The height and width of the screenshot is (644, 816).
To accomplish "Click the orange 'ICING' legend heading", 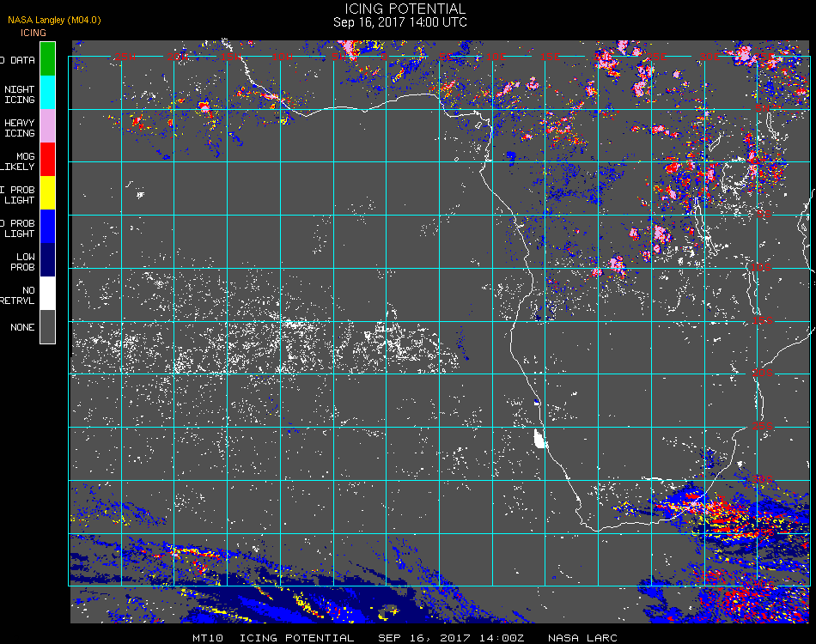I will [33, 33].
